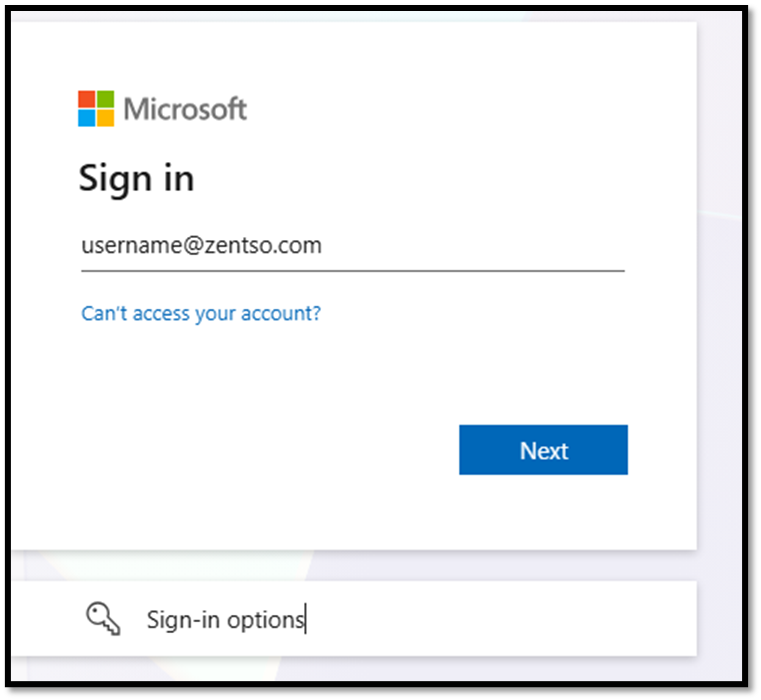Screen dimensions: 761x700
Task: Click the word "Next" on the button
Action: pos(543,450)
